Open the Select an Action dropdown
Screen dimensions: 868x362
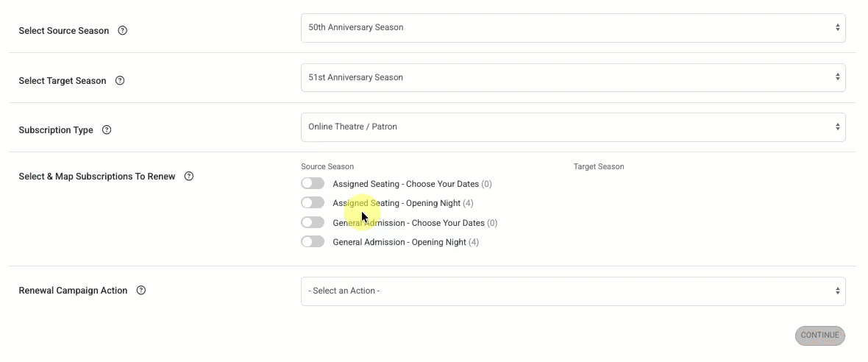pos(573,291)
